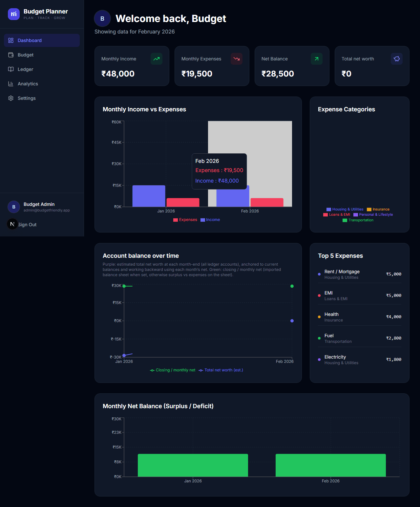420x507 pixels.
Task: Click the purple Jan 2026 net worth point
Action: [124, 355]
